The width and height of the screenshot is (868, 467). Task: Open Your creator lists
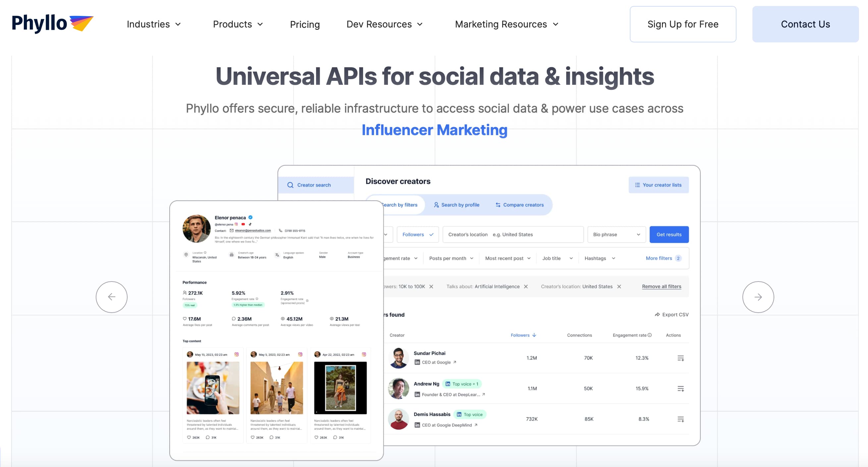point(658,185)
